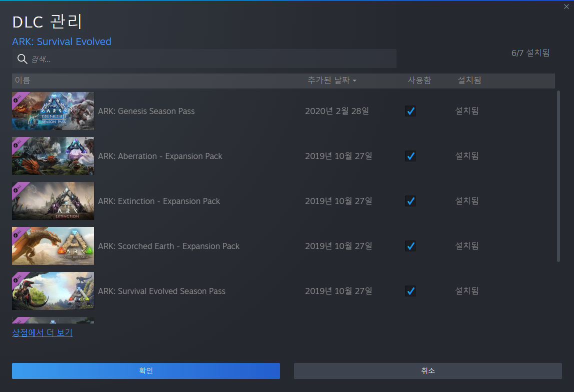The image size is (574, 392).
Task: Open the ARK: Survival Evolved title link
Action: [62, 41]
